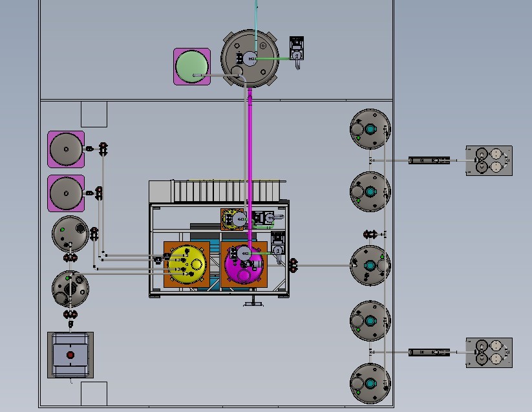Select the lower pink-base gray tank

click(66, 193)
